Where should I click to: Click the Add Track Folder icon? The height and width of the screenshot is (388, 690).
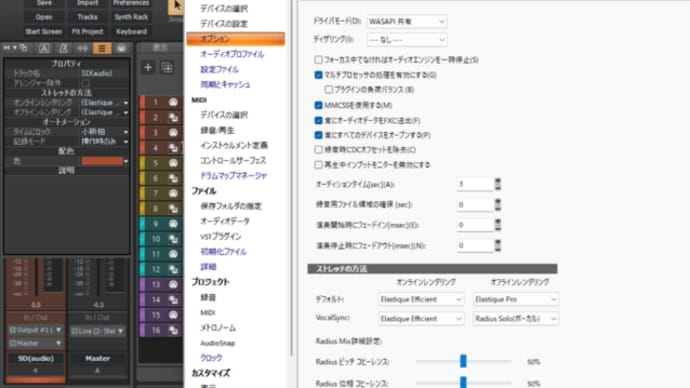[x=167, y=68]
